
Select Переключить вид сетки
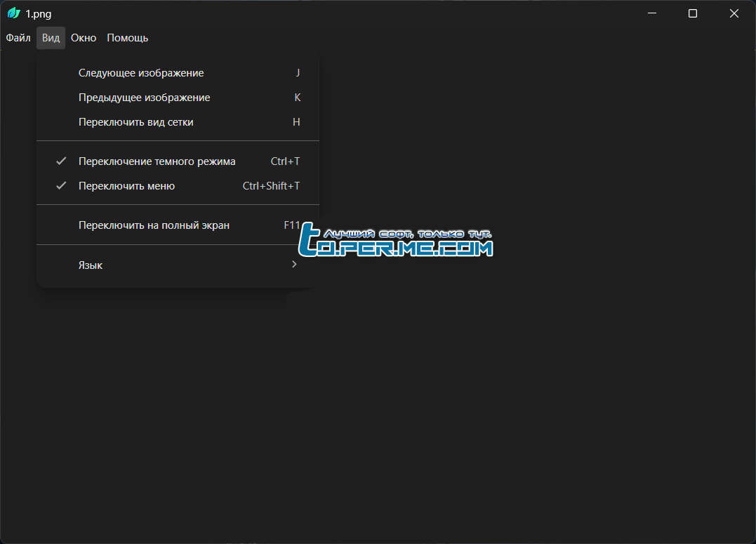coord(178,122)
